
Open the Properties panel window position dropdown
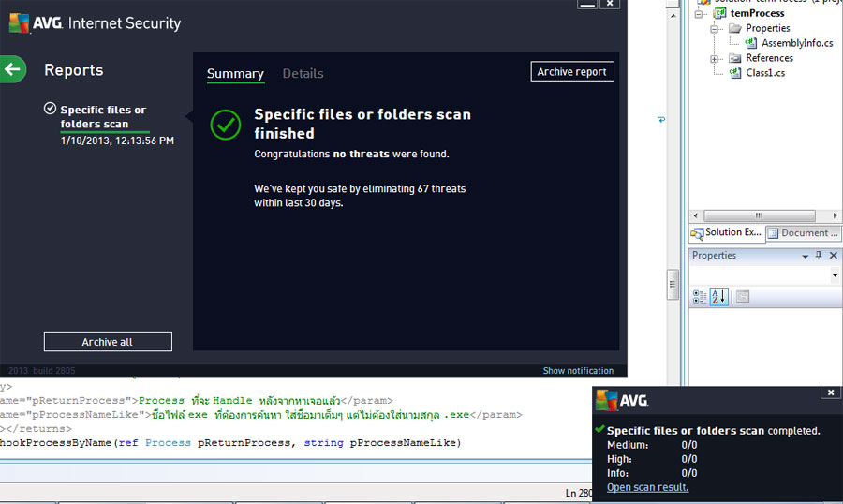pyautogui.click(x=805, y=256)
